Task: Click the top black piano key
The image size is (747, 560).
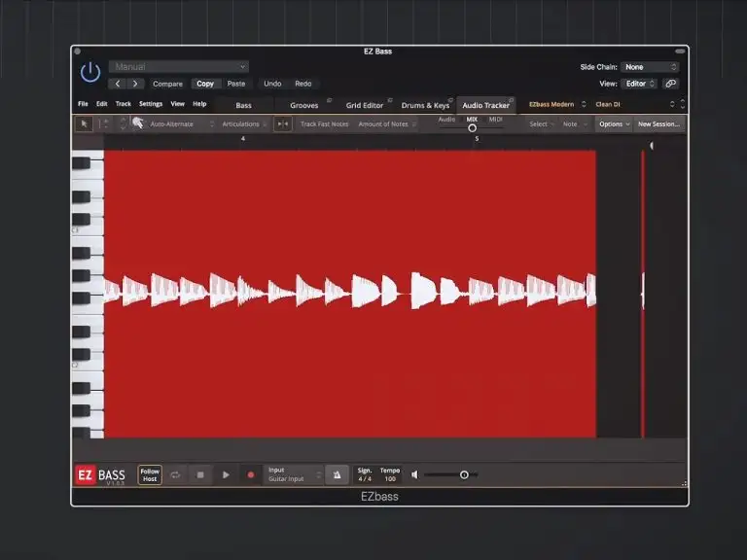Action: 81,163
